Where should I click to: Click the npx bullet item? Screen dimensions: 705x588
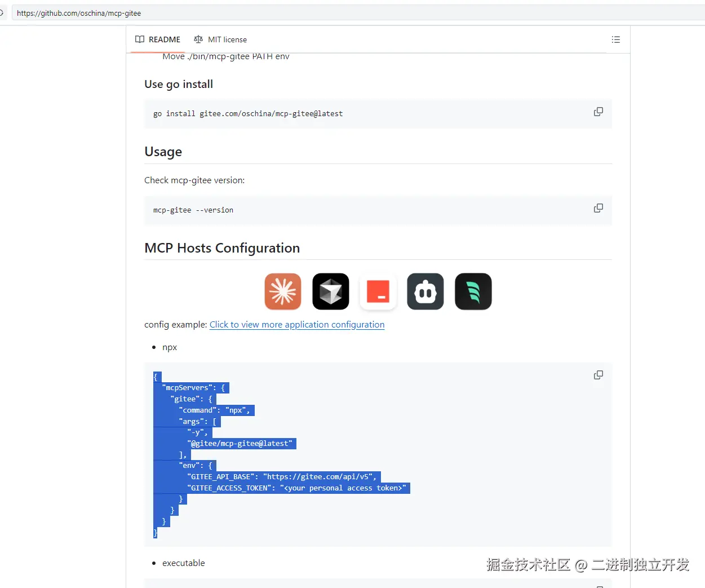170,347
